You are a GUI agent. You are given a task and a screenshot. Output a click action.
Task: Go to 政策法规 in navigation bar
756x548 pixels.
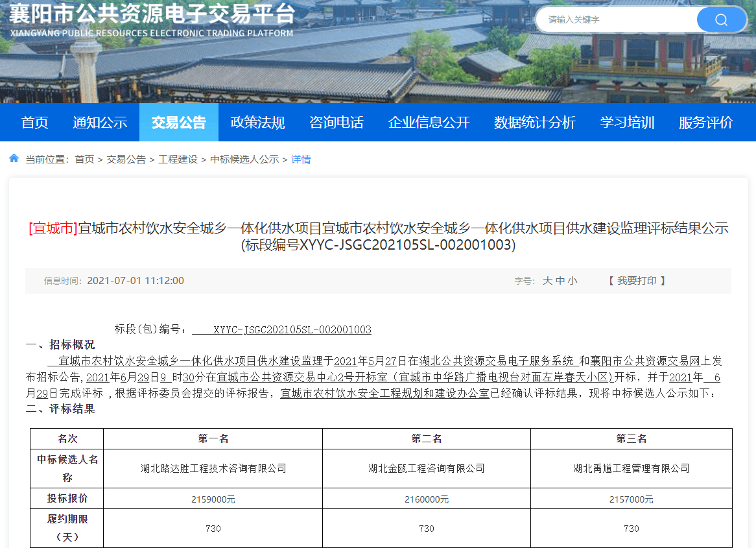[257, 123]
